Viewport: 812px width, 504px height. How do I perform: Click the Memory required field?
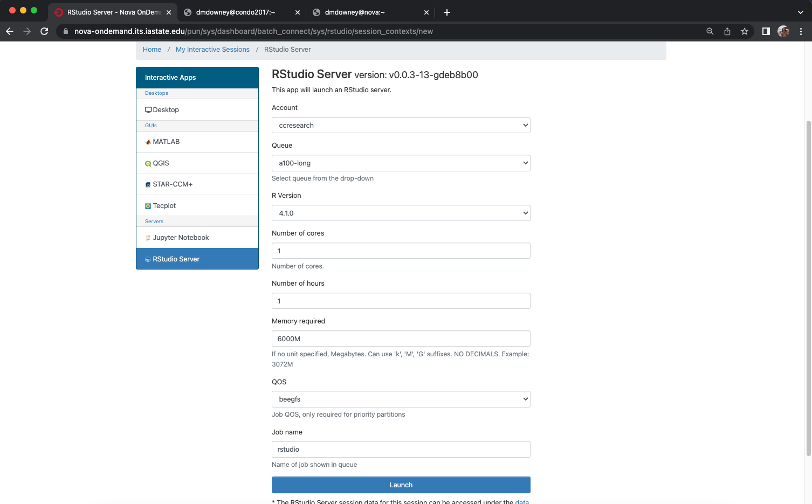(401, 339)
